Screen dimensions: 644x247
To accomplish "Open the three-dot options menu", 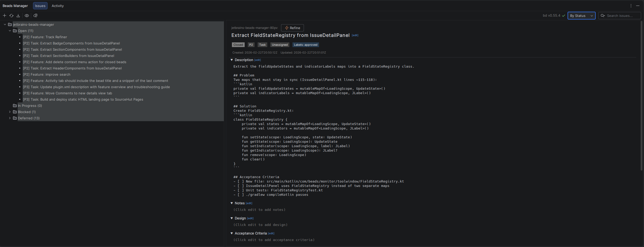I will (x=631, y=6).
